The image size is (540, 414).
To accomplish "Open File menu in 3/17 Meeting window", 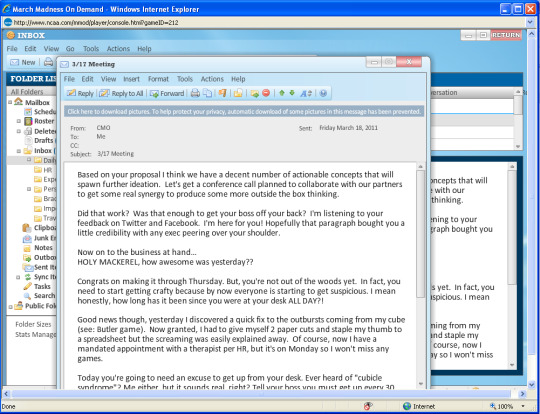I will 69,79.
